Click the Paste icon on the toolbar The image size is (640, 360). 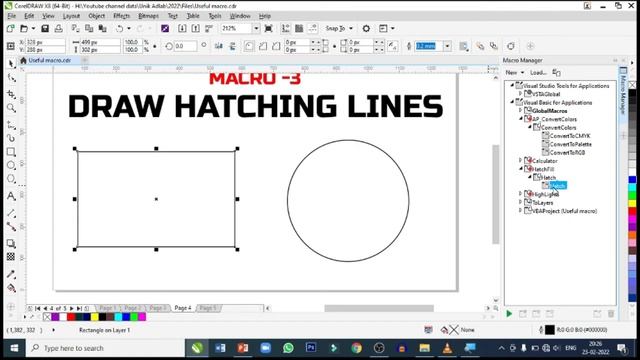(x=102, y=28)
